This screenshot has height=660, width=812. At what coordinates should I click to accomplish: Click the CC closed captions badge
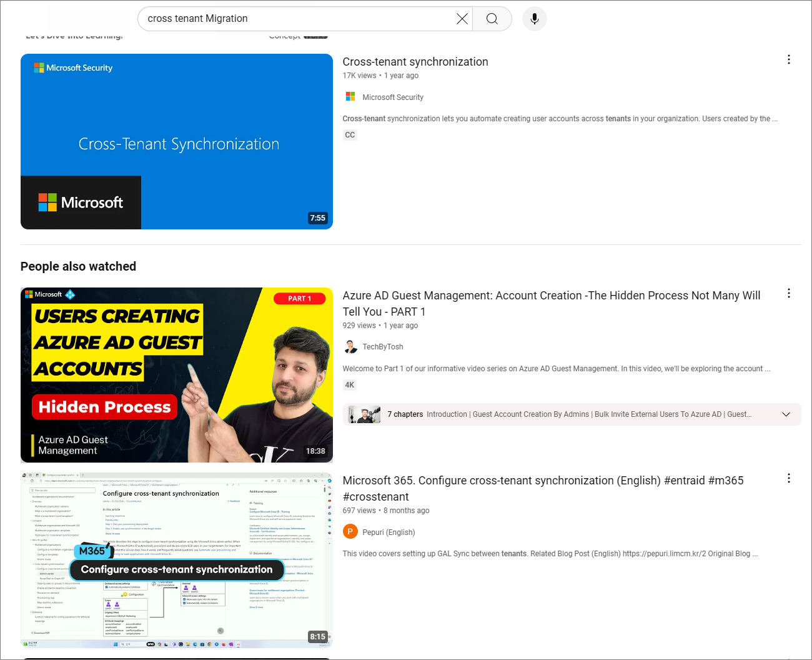(x=350, y=135)
